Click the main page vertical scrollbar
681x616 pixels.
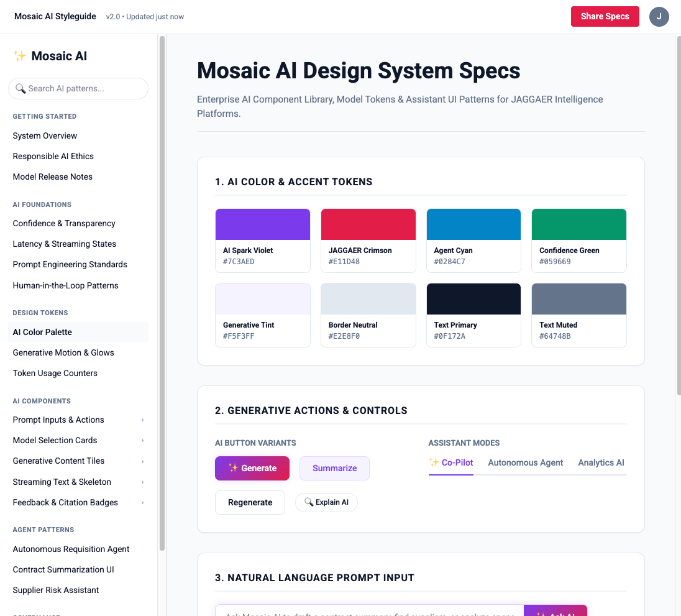click(x=679, y=216)
